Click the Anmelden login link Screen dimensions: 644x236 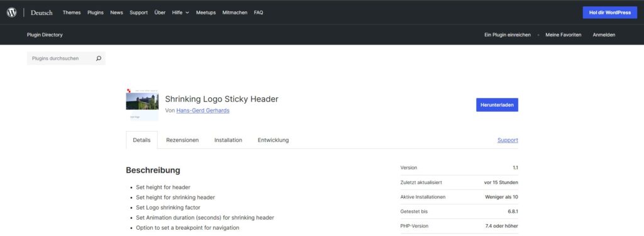pos(604,35)
